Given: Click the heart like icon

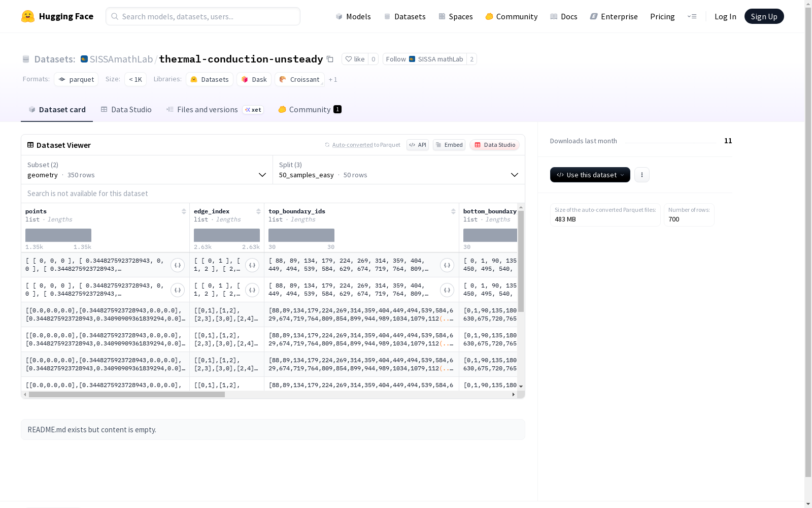Looking at the screenshot, I should point(349,59).
